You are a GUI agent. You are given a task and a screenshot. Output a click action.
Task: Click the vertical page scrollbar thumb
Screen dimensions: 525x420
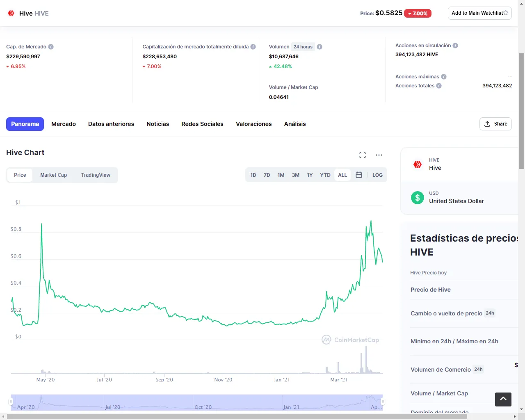pyautogui.click(x=522, y=111)
